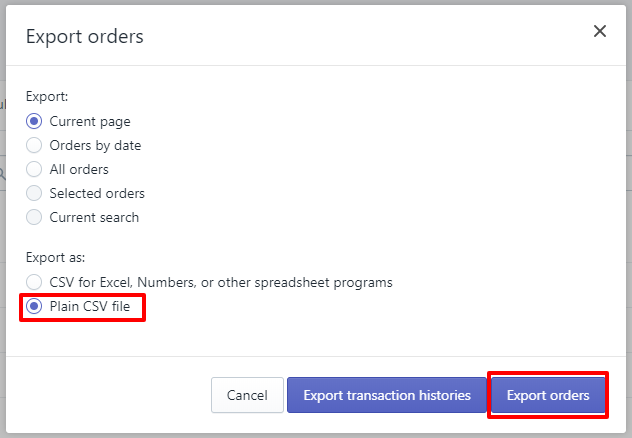Pick the Selected orders export option
Viewport: 632px width, 438px height.
coord(34,193)
